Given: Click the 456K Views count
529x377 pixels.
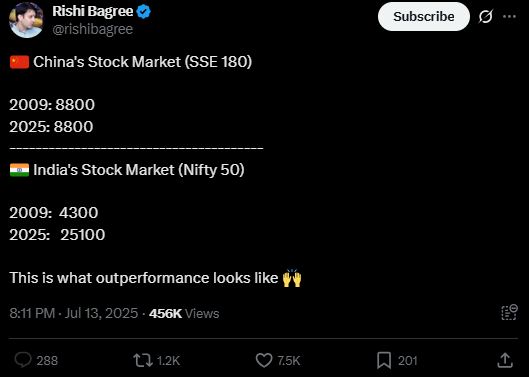Looking at the screenshot, I should pos(184,314).
